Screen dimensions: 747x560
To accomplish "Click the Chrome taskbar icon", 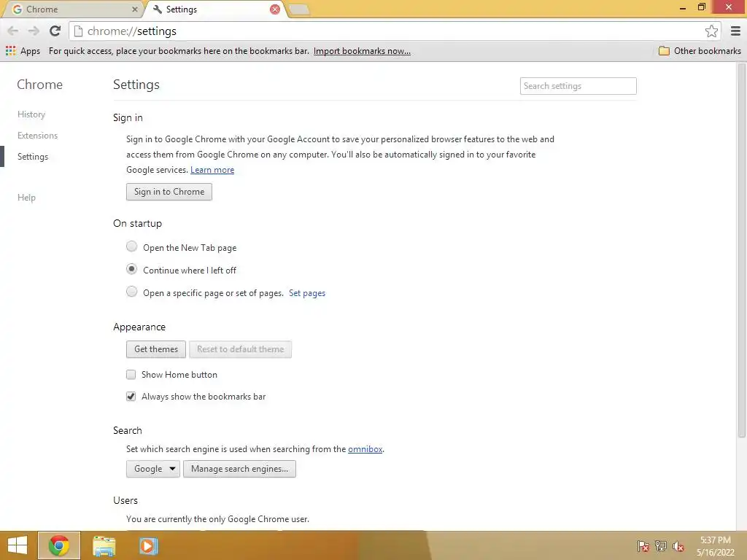I will [x=59, y=545].
